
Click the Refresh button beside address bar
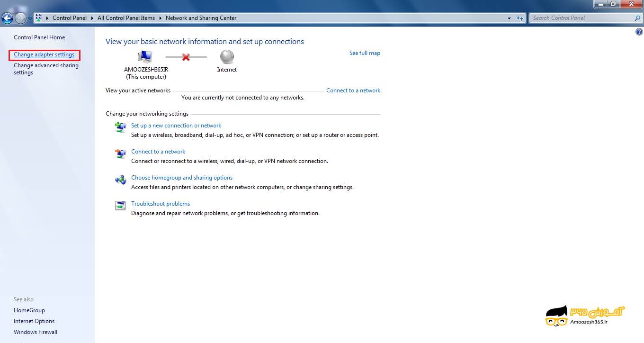click(x=520, y=18)
